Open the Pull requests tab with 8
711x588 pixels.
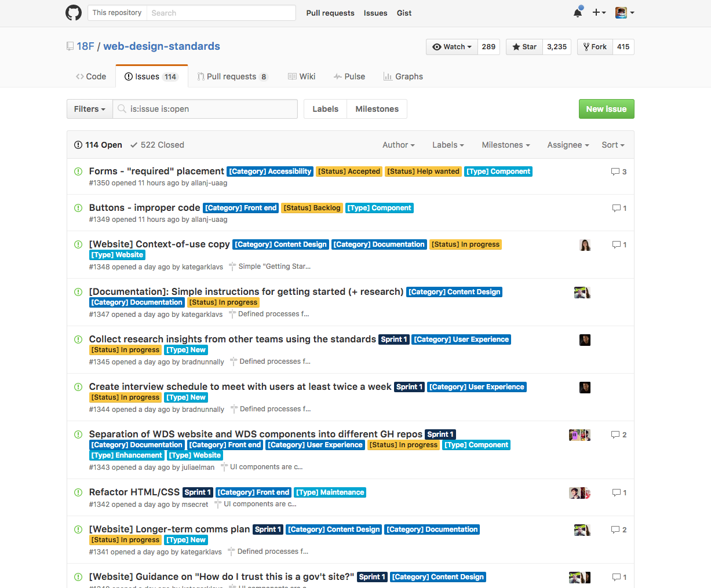click(x=232, y=76)
